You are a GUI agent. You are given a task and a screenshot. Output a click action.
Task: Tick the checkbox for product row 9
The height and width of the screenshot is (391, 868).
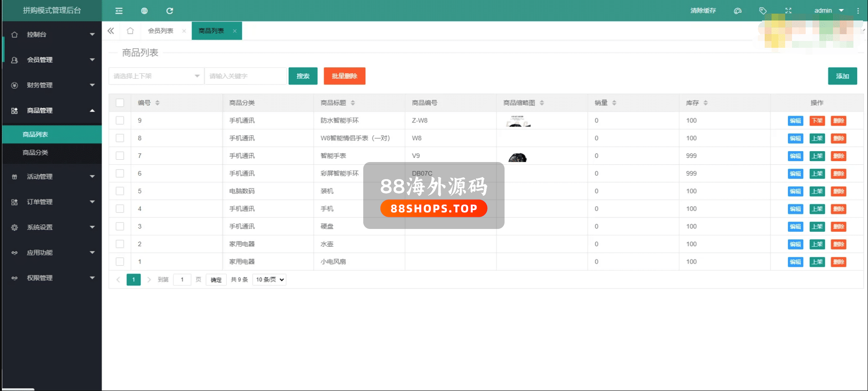coord(120,121)
